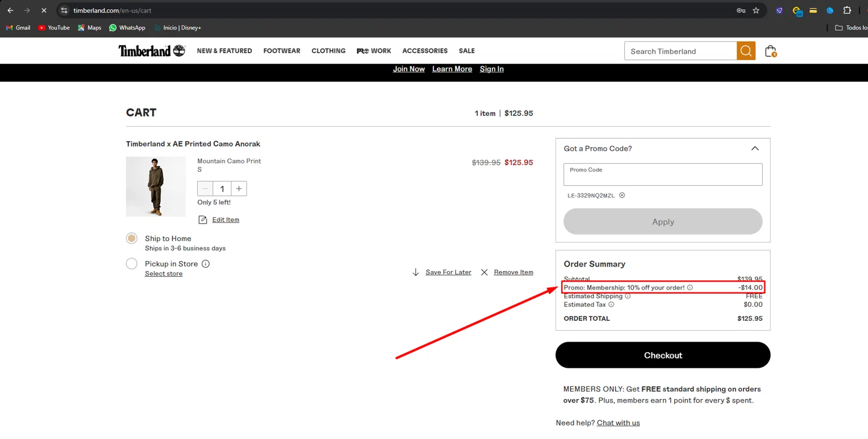Open Inicio | Disney+ bookmark
This screenshot has width=868, height=439.
[x=178, y=27]
